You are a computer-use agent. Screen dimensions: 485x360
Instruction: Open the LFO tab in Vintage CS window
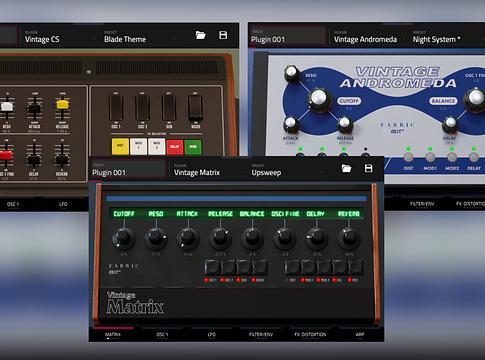pos(63,204)
